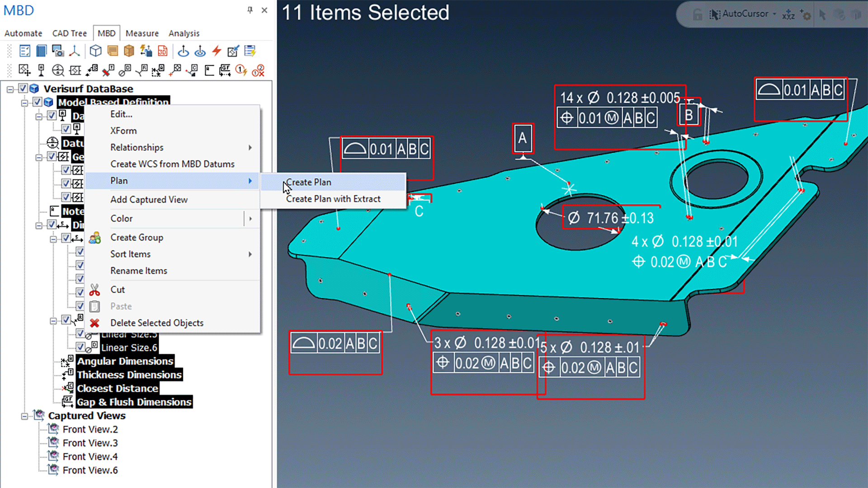Open Front View.6 captured view
The width and height of the screenshot is (868, 488).
coord(90,470)
